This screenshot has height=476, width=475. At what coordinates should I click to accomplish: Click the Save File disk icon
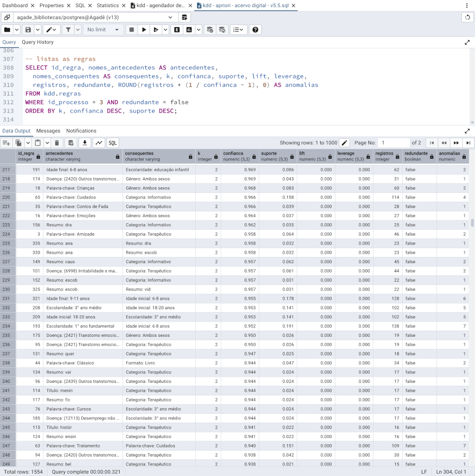tap(28, 29)
